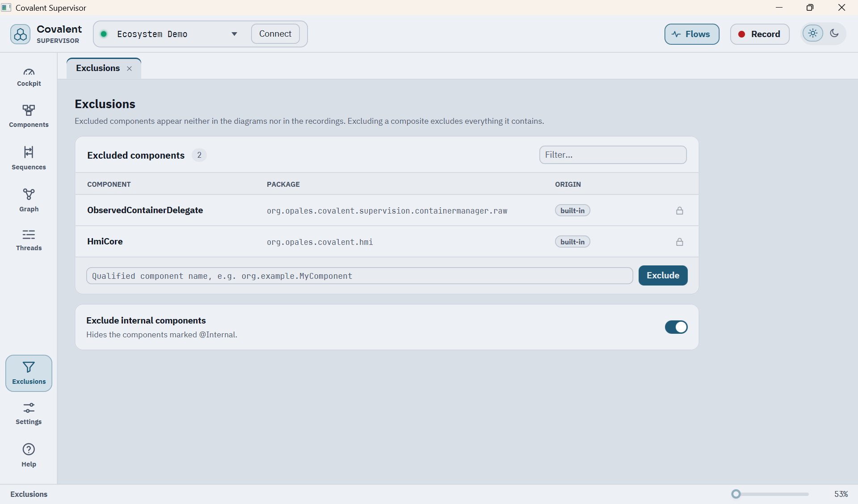The image size is (858, 504).
Task: Switch to light theme sun icon
Action: click(x=813, y=34)
